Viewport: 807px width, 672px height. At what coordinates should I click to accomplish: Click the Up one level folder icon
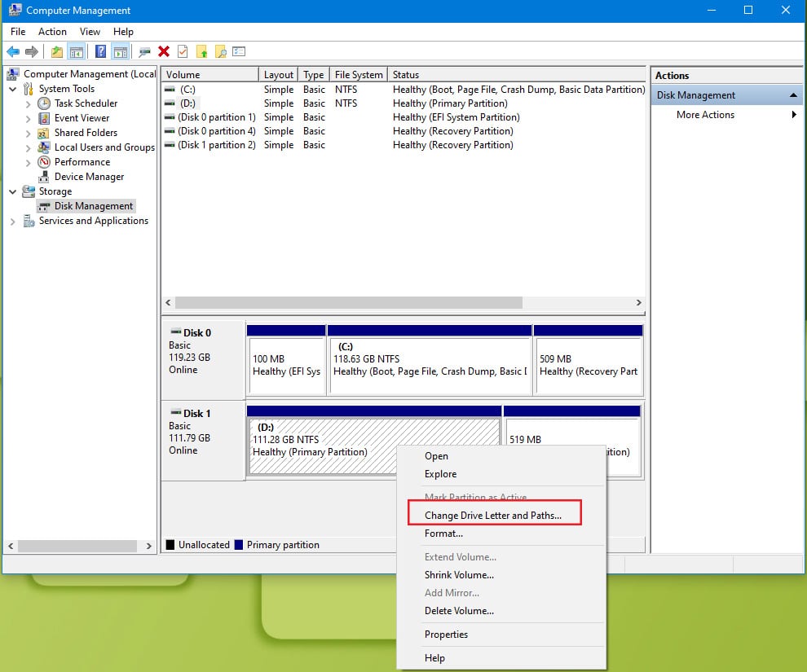click(x=56, y=51)
